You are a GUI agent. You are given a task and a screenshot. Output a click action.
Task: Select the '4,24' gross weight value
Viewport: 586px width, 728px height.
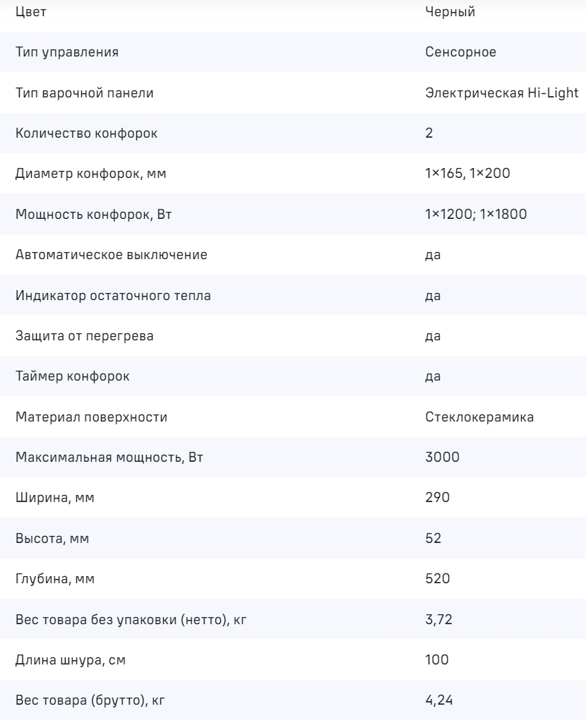point(439,701)
